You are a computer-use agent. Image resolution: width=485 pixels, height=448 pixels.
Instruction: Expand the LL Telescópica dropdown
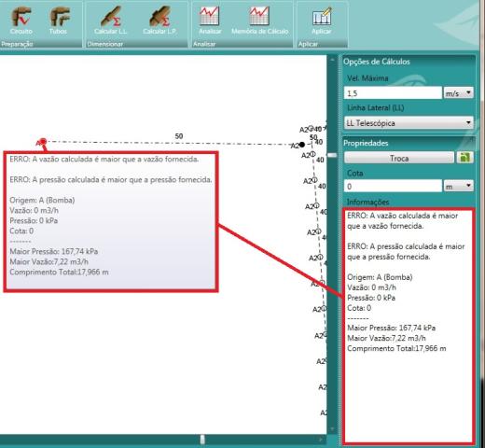409,123
